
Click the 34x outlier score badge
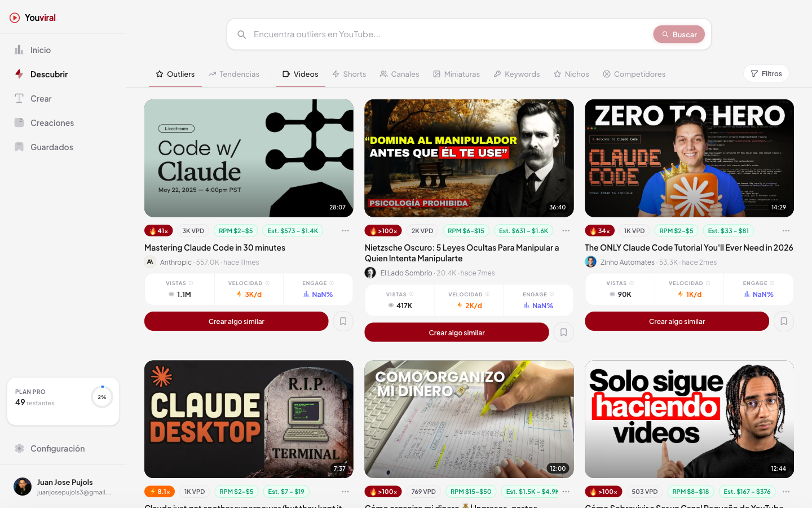(x=599, y=231)
